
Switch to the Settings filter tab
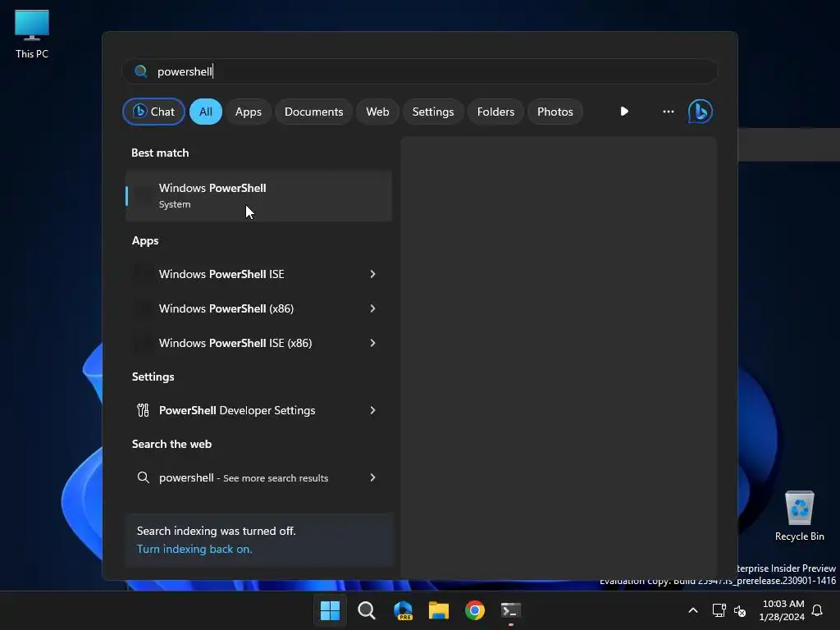click(433, 112)
